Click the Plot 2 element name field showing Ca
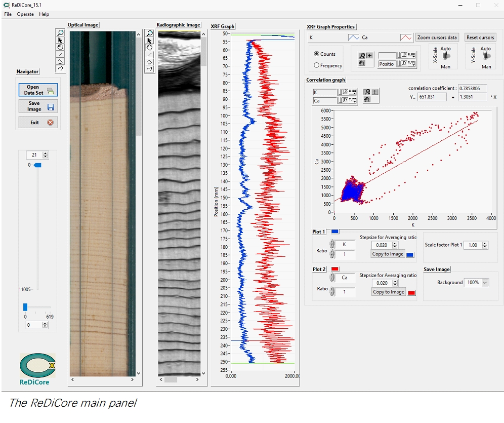The image size is (504, 423). (345, 278)
